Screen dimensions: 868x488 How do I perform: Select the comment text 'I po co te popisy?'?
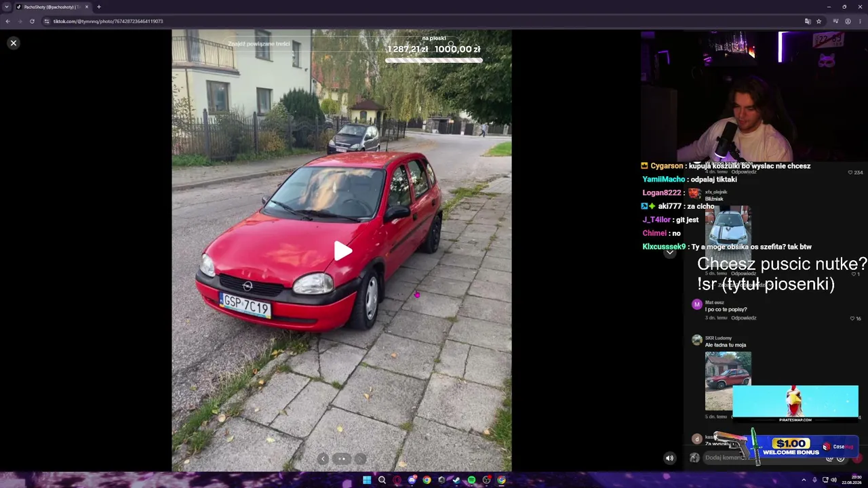[x=726, y=310]
